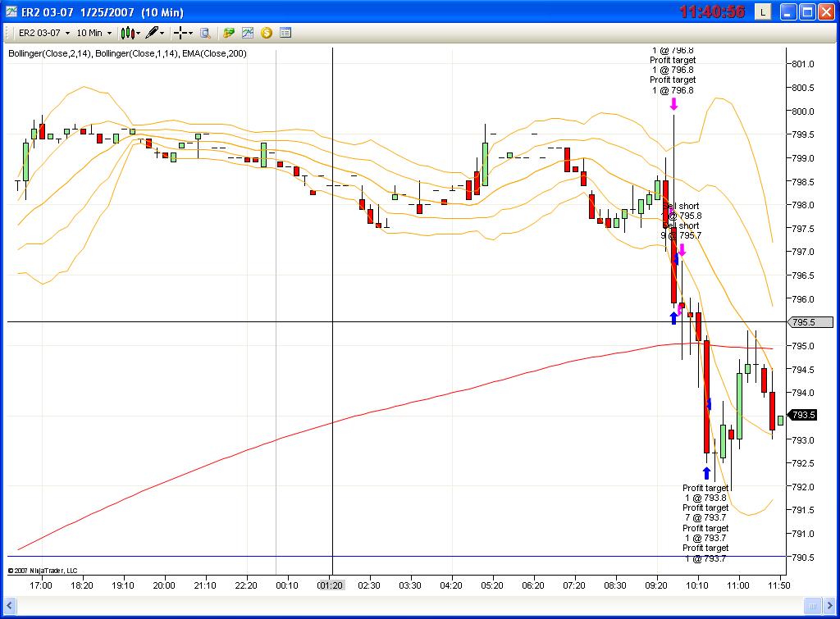840x619 pixels.
Task: Open the Indicators chart icon
Action: 248,33
